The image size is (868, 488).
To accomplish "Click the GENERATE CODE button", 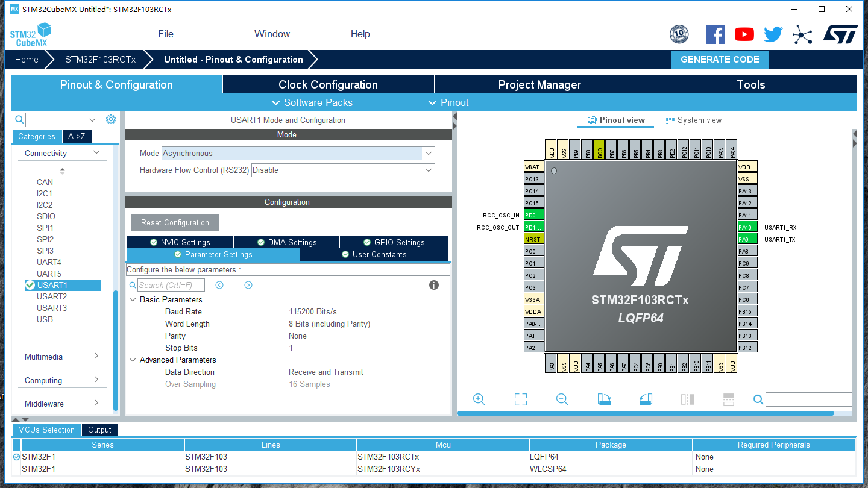I will pyautogui.click(x=720, y=60).
